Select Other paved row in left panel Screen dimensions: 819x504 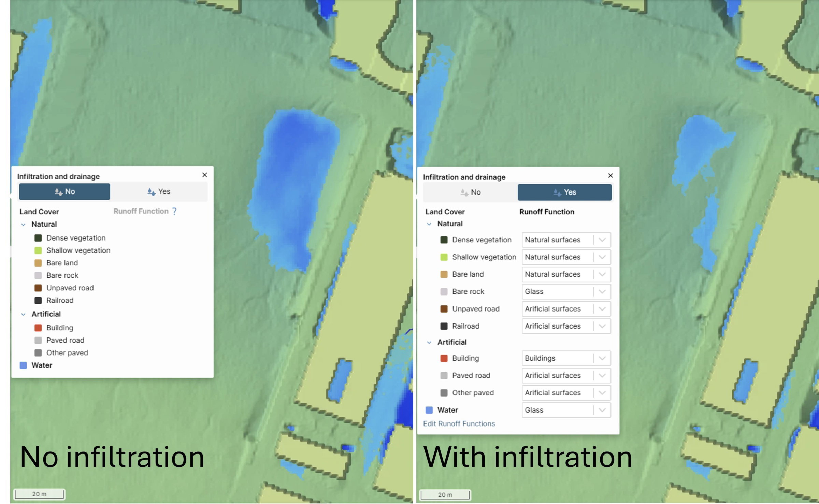(61, 353)
